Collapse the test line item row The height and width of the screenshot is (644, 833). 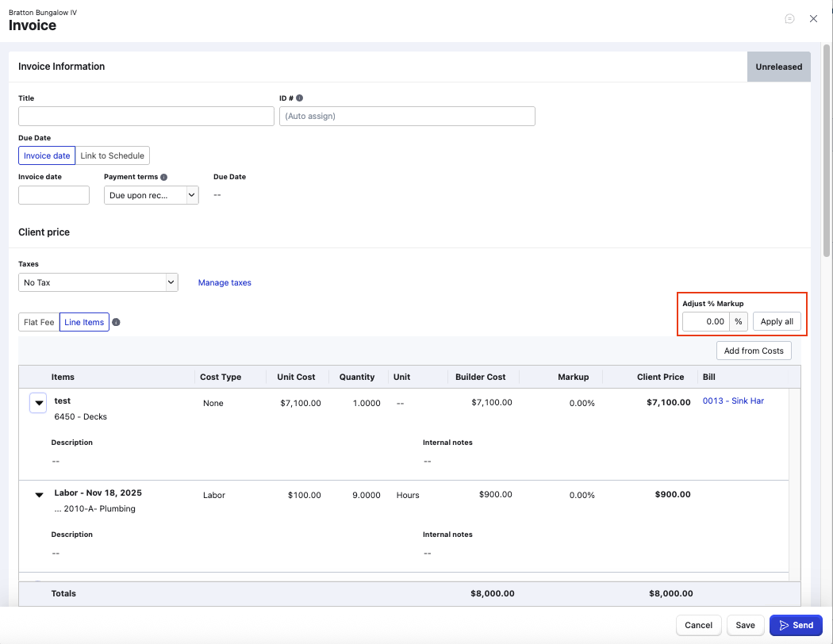point(38,403)
